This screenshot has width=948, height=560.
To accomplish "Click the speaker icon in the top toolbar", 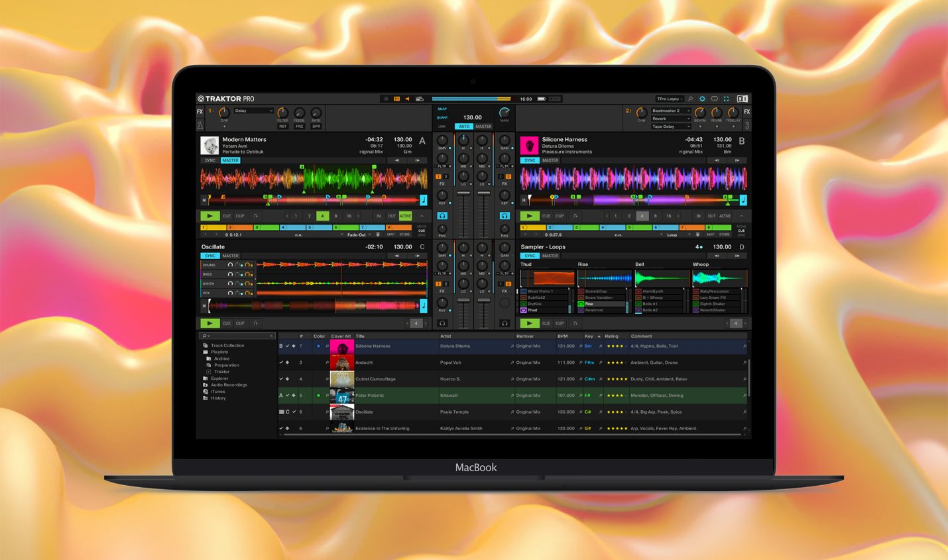I will [x=407, y=99].
